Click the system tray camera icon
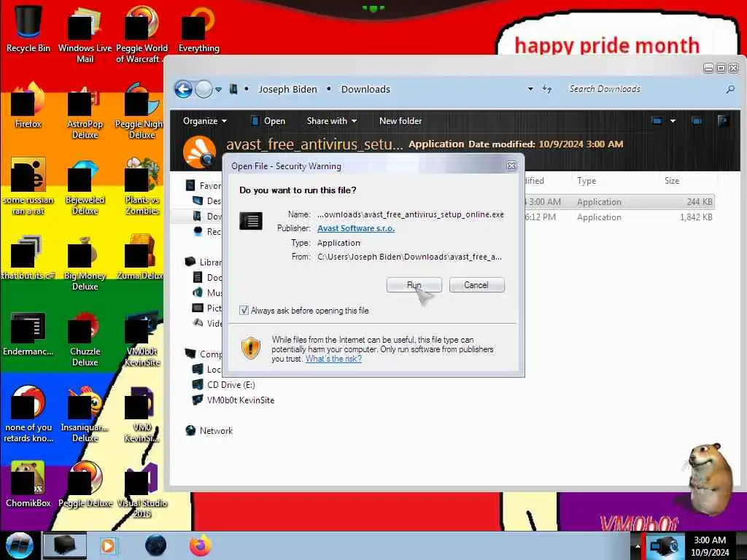This screenshot has width=747, height=560. [664, 545]
